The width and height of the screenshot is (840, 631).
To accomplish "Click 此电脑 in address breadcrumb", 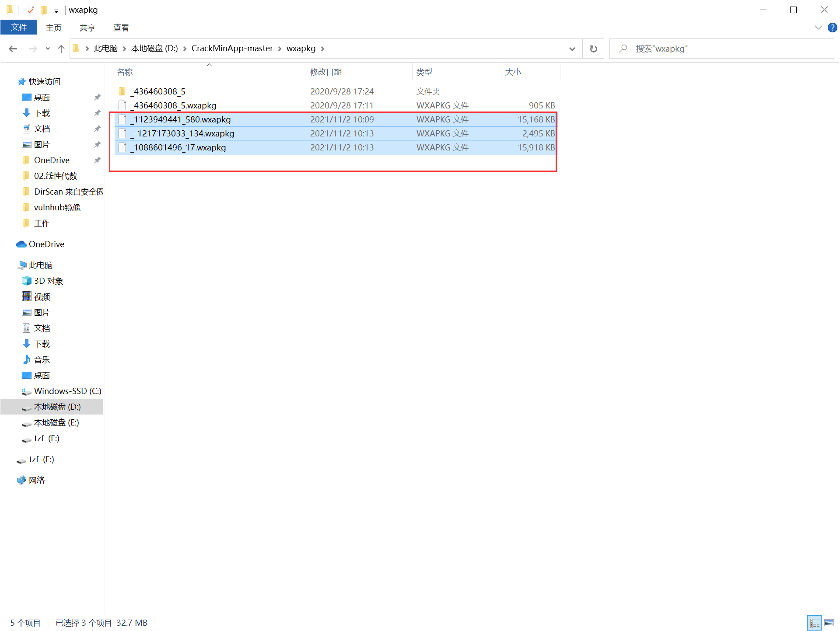I will tap(106, 49).
